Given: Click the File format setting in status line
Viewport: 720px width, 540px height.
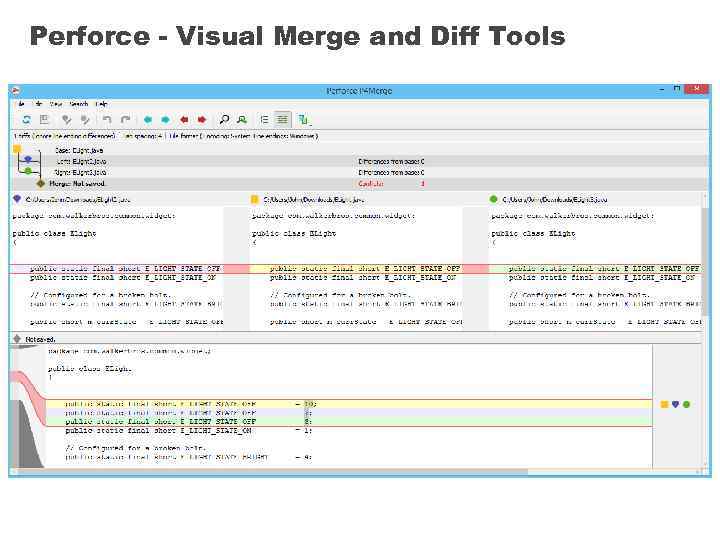Looking at the screenshot, I should pyautogui.click(x=243, y=136).
